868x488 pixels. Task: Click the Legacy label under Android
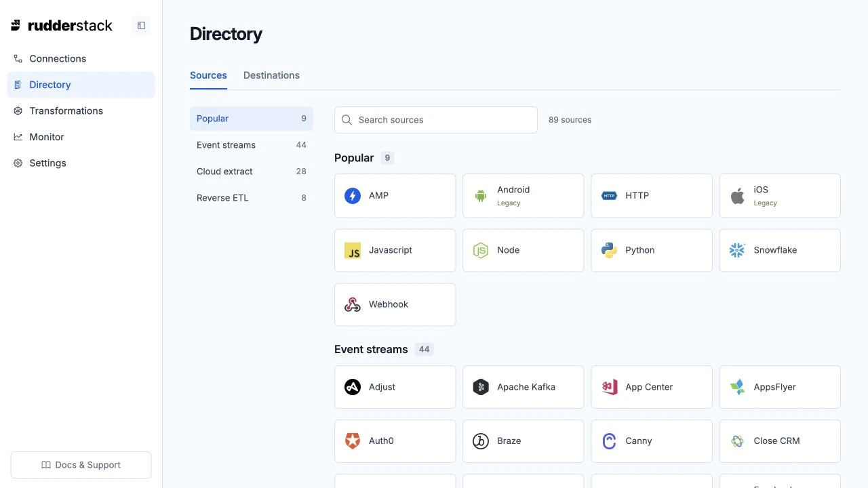click(509, 203)
